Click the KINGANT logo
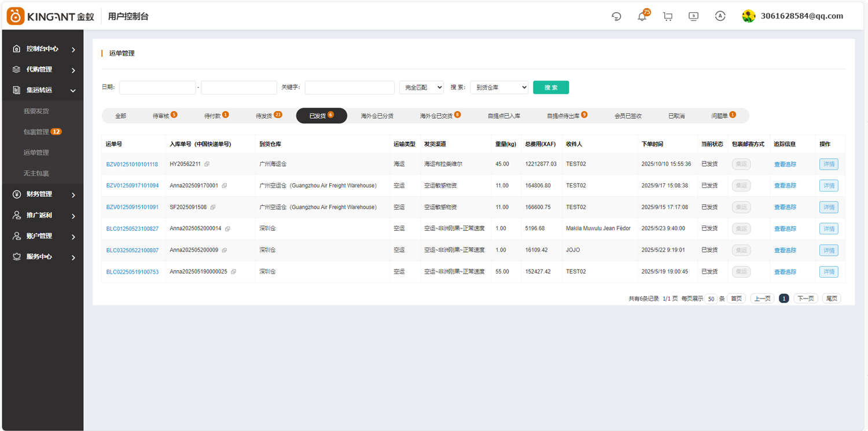The height and width of the screenshot is (431, 868). click(x=50, y=16)
